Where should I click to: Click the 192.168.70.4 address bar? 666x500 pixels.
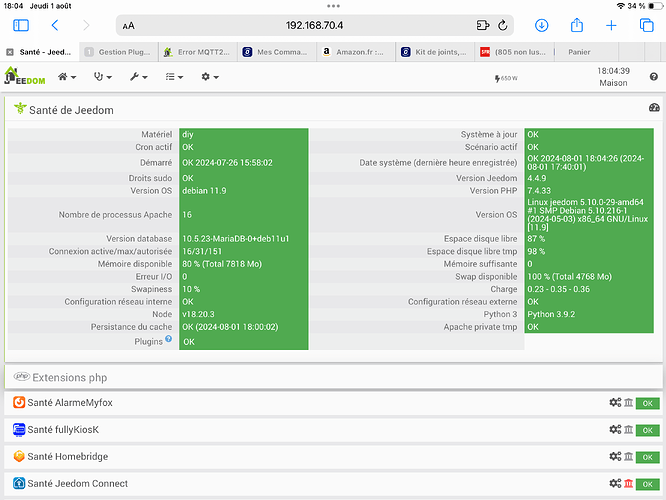click(314, 25)
